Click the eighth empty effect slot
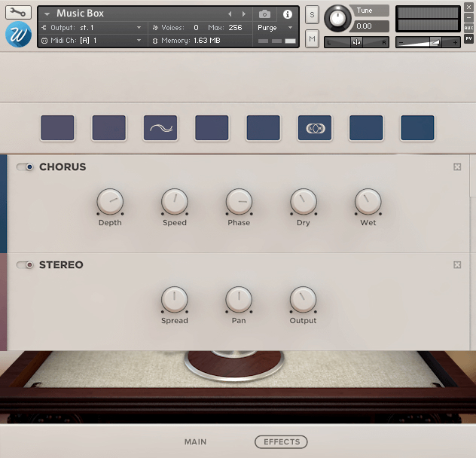The image size is (476, 458). tap(417, 127)
